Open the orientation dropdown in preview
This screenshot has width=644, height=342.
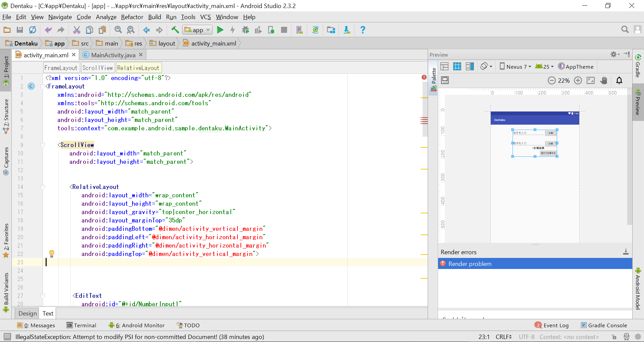tap(486, 66)
